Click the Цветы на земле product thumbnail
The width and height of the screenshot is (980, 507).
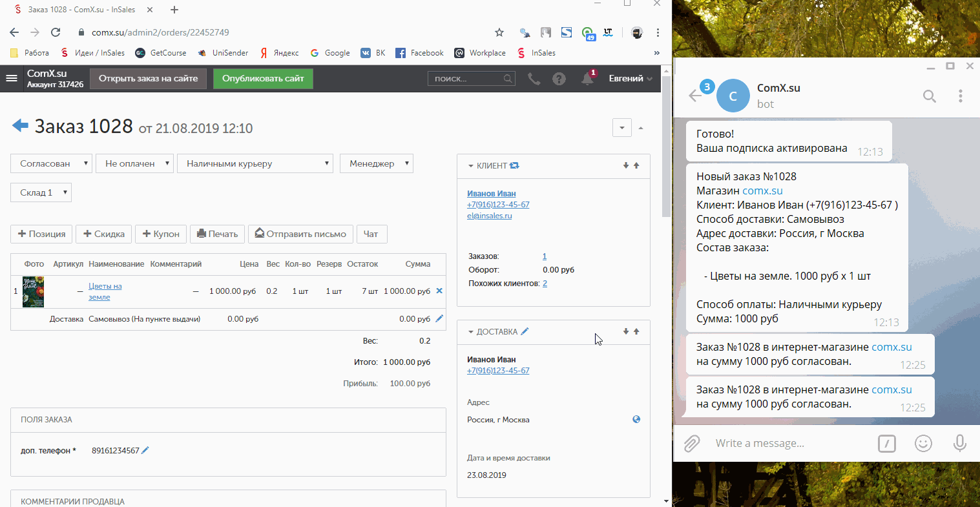[x=33, y=291]
